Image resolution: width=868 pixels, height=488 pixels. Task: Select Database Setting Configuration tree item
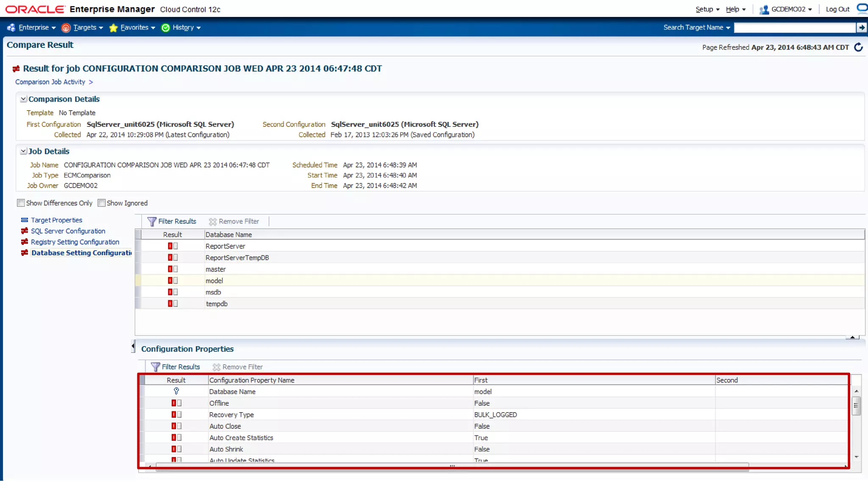81,253
